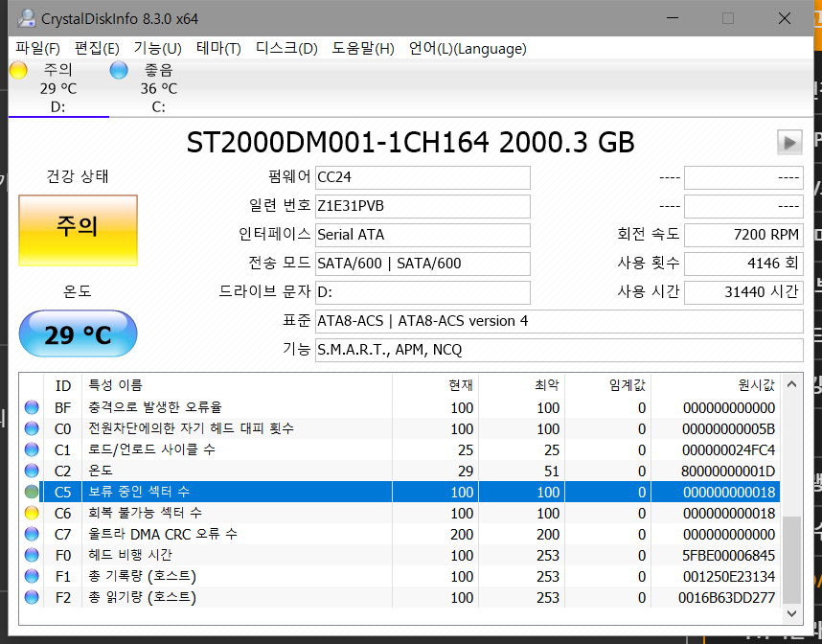Click the yellow caution orb for C6 row
Screen dimensions: 822x644
32,513
